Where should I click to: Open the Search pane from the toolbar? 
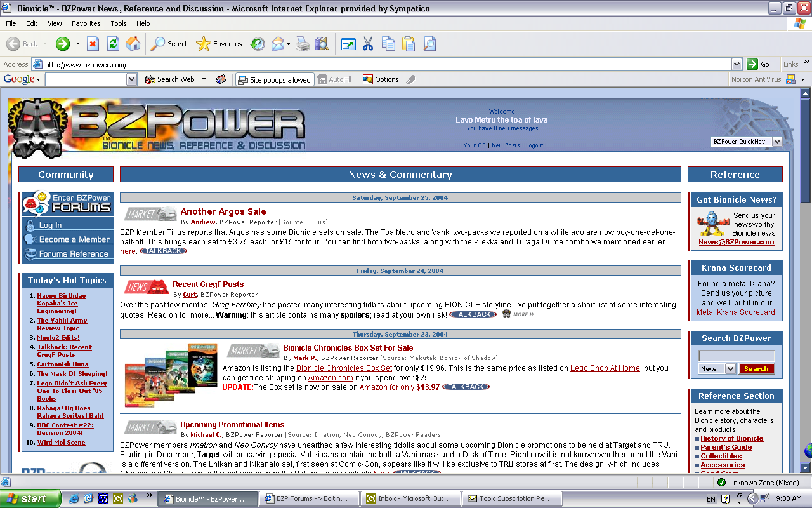tap(169, 44)
